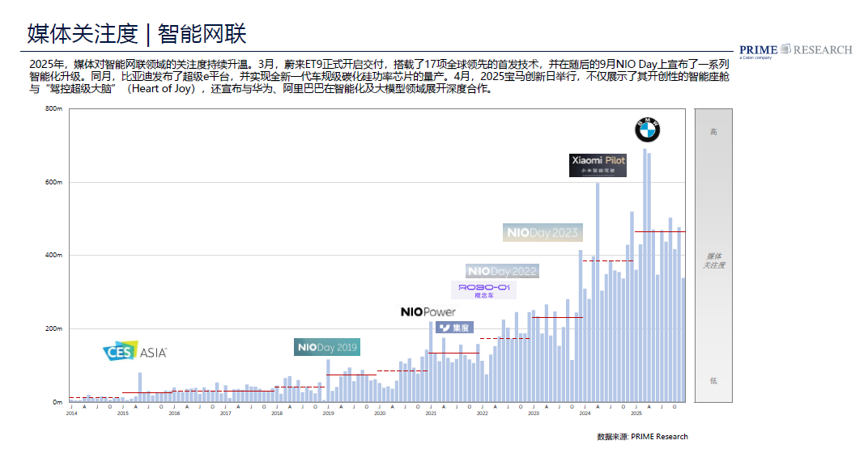
Task: Click the 400m y-axis label
Action: [x=53, y=255]
